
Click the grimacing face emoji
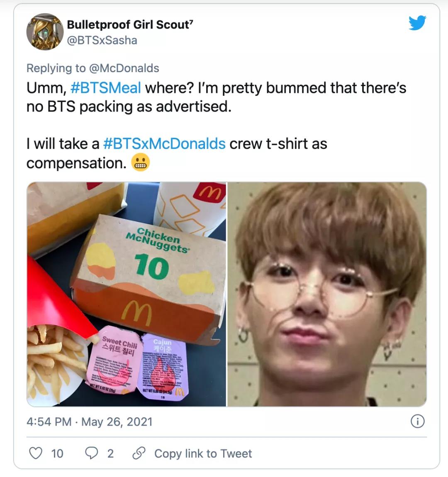[x=140, y=162]
